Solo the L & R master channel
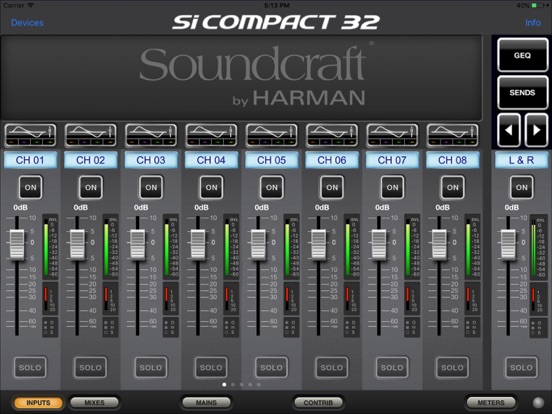The width and height of the screenshot is (552, 414). [521, 368]
